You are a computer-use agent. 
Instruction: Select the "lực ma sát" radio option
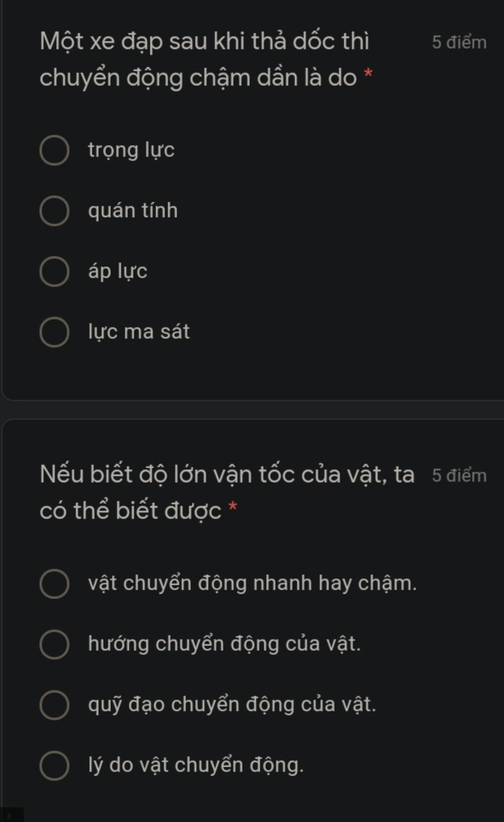coord(54,331)
